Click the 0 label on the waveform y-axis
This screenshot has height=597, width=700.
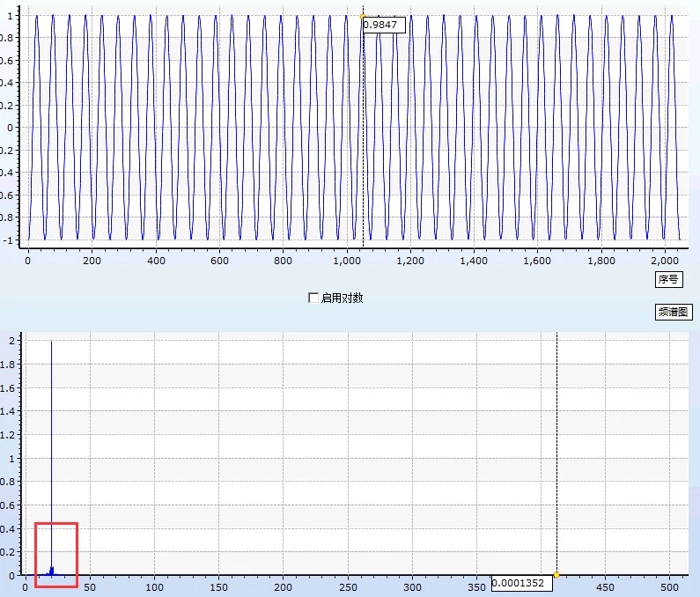click(x=11, y=128)
